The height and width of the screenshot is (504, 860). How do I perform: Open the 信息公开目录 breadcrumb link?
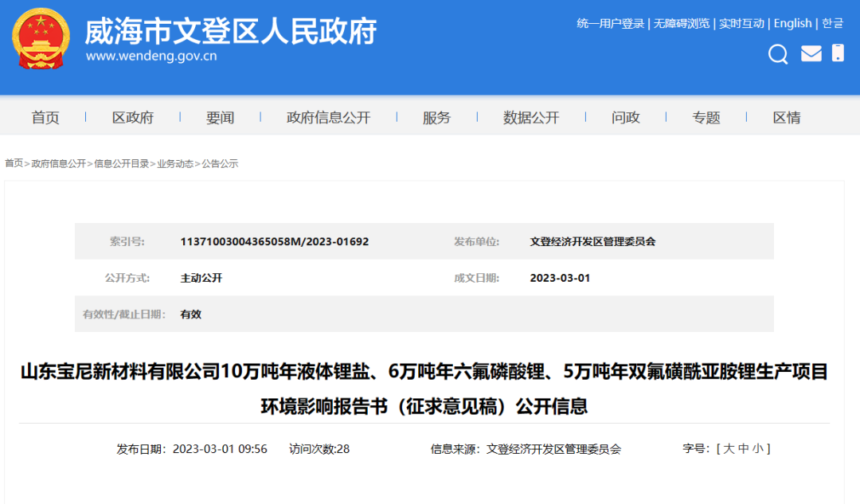coord(121,163)
